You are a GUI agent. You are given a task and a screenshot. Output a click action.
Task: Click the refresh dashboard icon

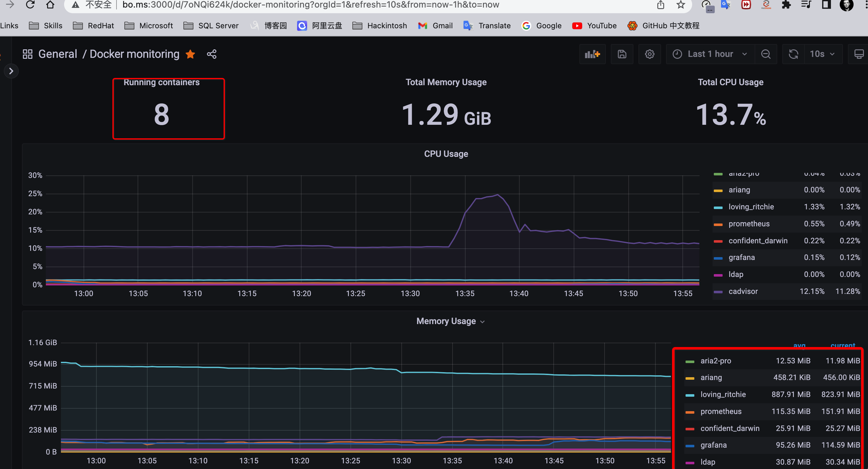tap(793, 54)
